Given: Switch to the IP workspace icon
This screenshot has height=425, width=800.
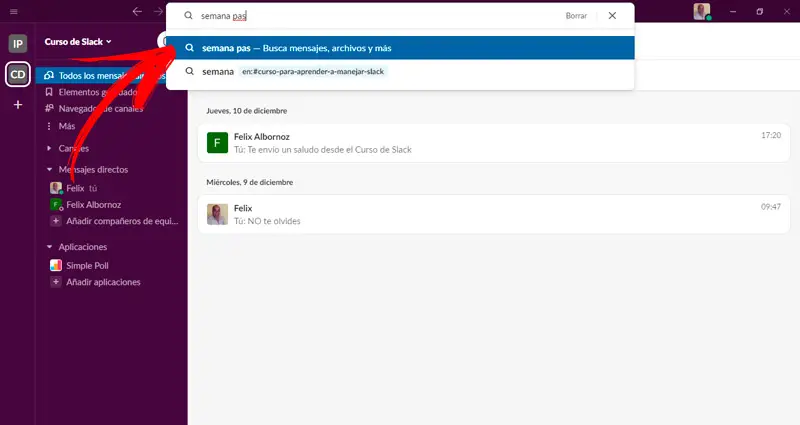Looking at the screenshot, I should [x=18, y=44].
